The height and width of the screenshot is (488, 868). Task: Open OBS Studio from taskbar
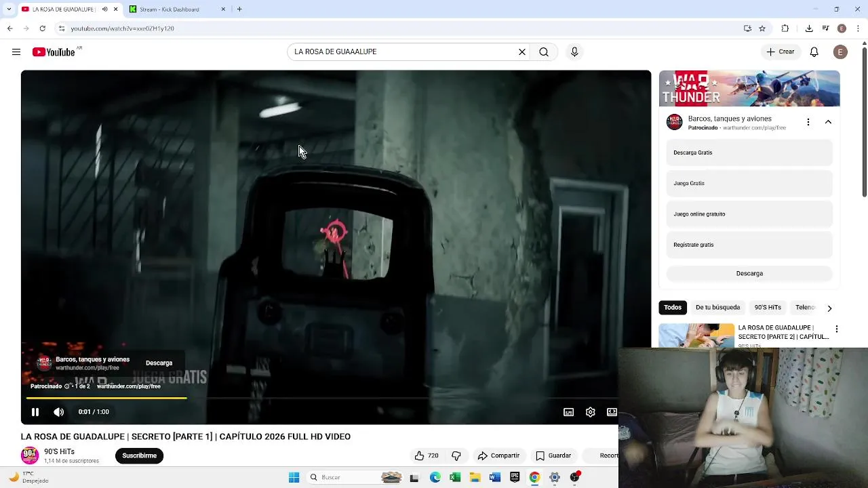(574, 478)
